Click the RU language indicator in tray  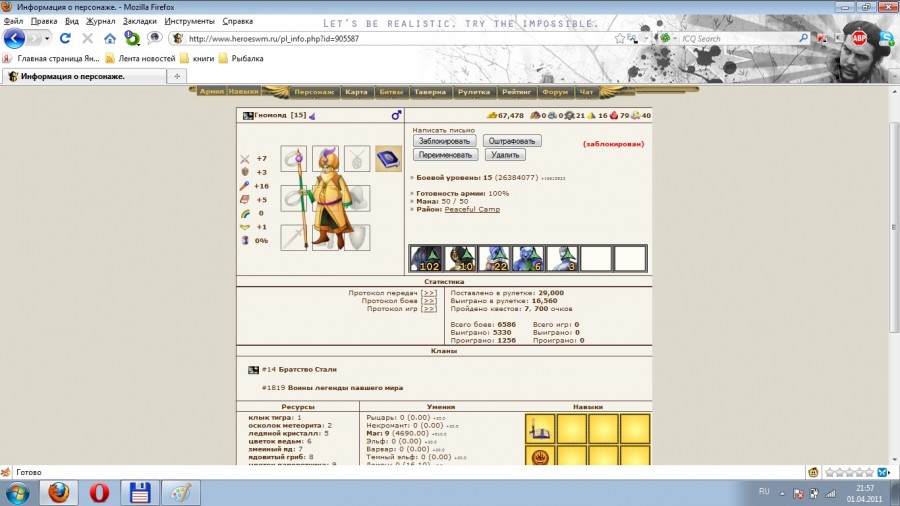[764, 491]
